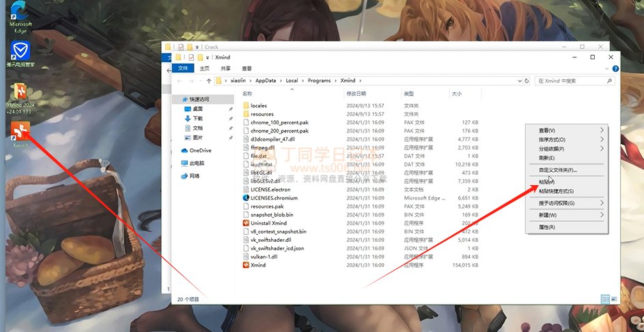644x332 pixels.
Task: Open This PC (此电脑) in navigation pane
Action: click(193, 163)
